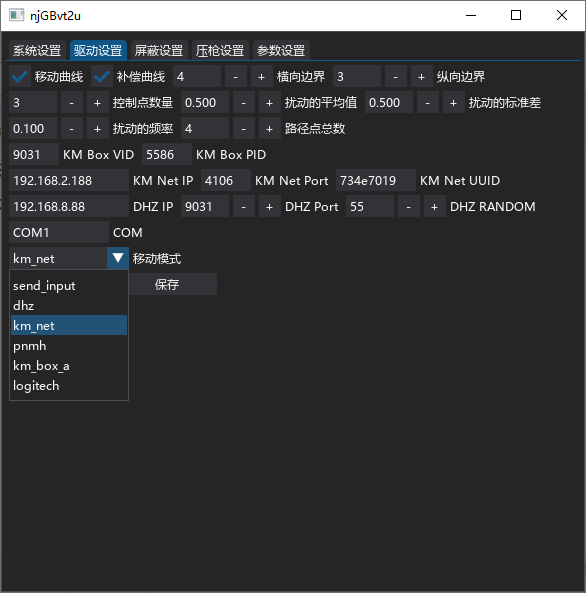Focus the KM Net IP field
Viewport: 586px width, 593px height.
point(69,180)
